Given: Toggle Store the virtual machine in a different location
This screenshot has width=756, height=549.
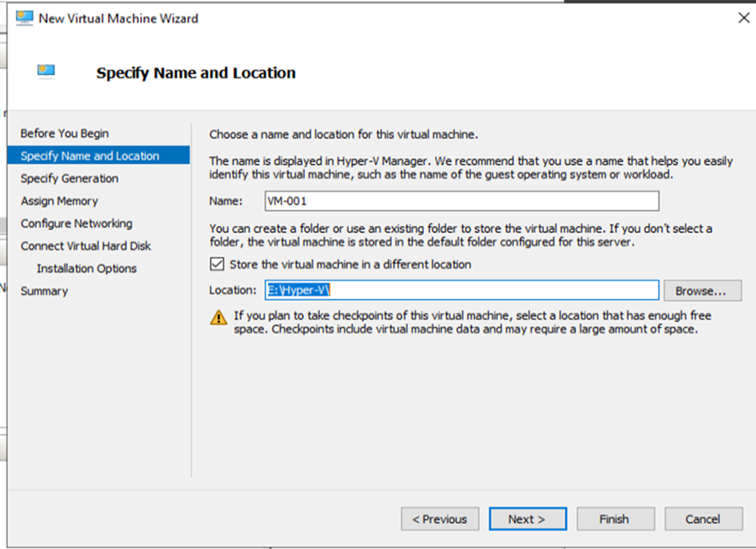Looking at the screenshot, I should pos(217,264).
